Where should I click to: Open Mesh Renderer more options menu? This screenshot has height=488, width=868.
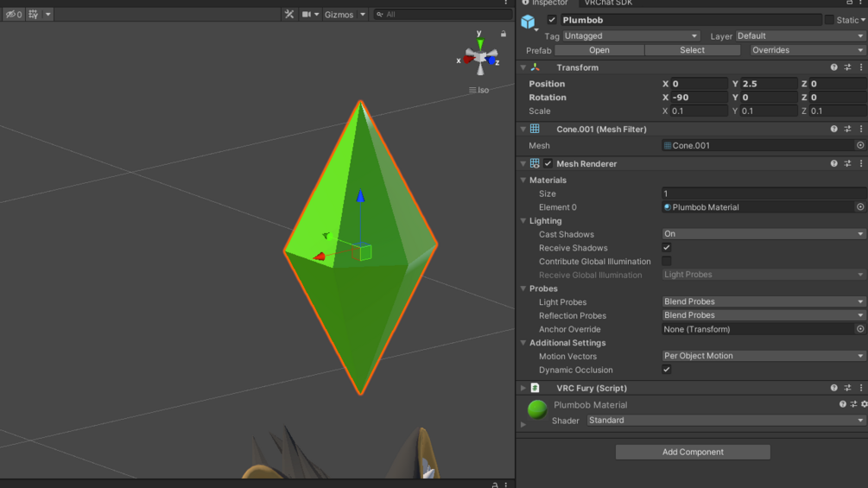tap(861, 164)
